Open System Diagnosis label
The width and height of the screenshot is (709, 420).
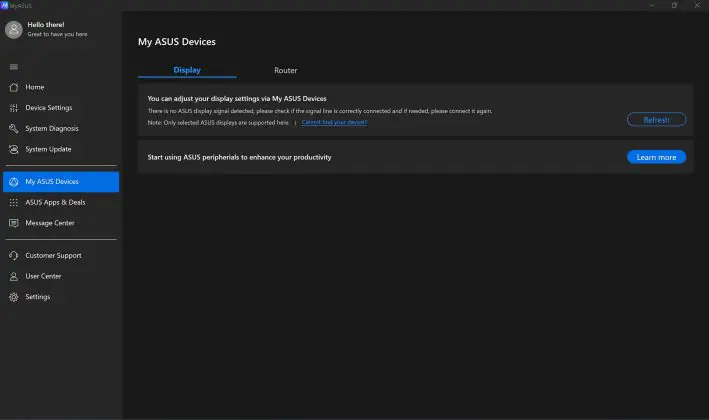[52, 129]
